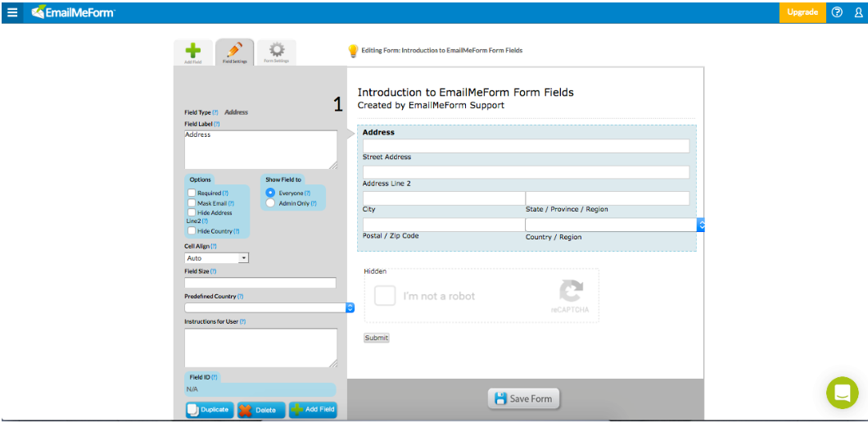Click the form title text
This screenshot has height=423, width=868.
click(466, 93)
